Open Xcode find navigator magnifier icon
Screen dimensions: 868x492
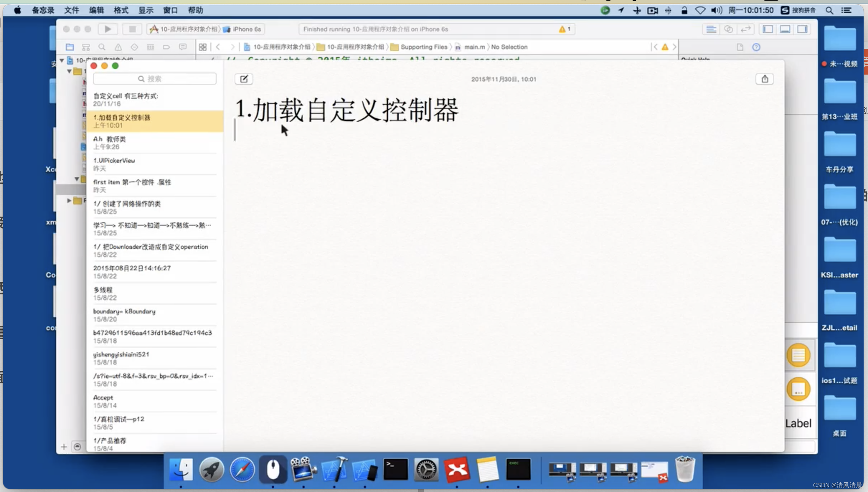tap(102, 47)
